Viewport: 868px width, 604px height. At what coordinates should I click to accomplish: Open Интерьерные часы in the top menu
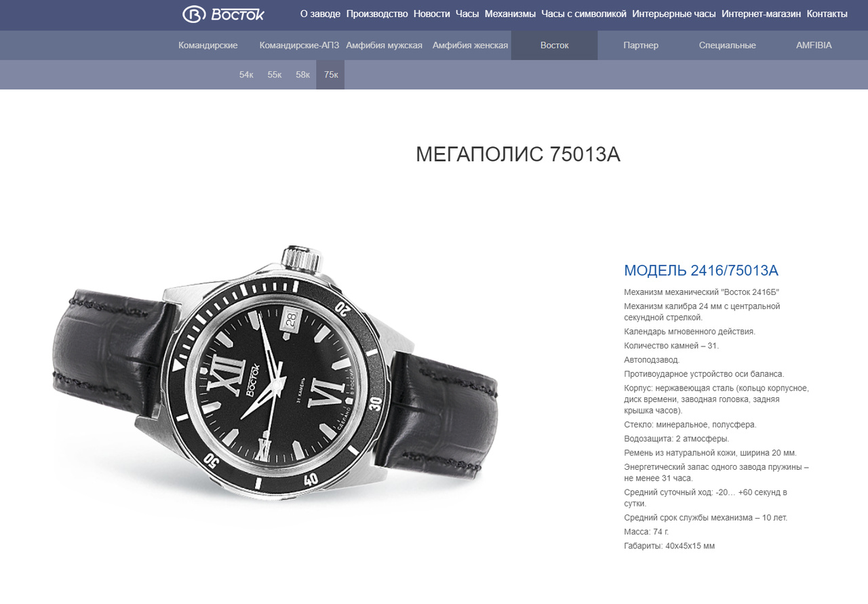click(674, 14)
